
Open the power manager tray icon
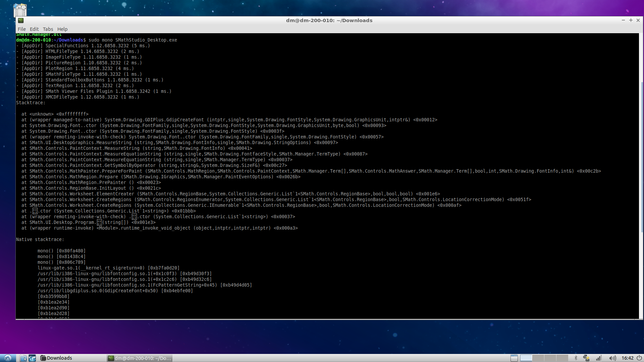tap(586, 358)
